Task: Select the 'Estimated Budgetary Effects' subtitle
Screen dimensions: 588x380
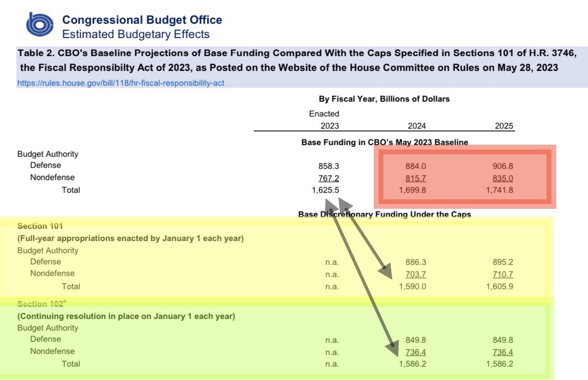Action: coord(136,34)
